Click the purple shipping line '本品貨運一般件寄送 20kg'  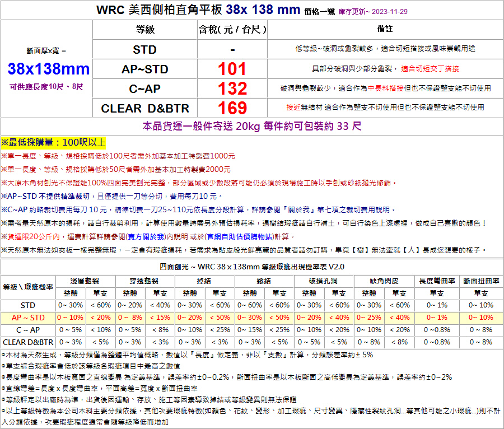pos(252,126)
